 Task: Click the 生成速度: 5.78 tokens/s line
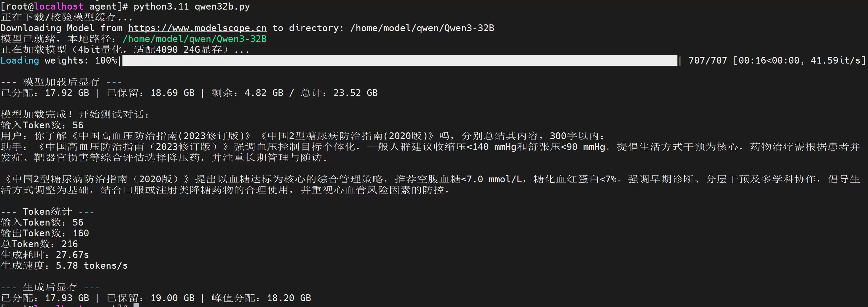tap(64, 265)
